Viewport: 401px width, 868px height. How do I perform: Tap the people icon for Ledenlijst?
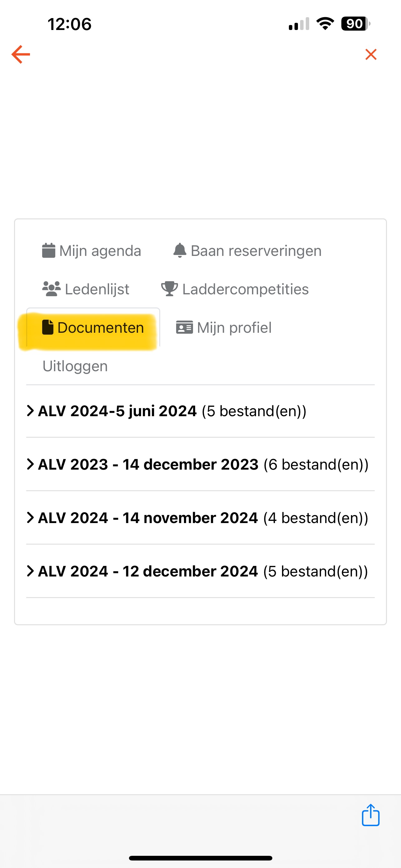51,289
